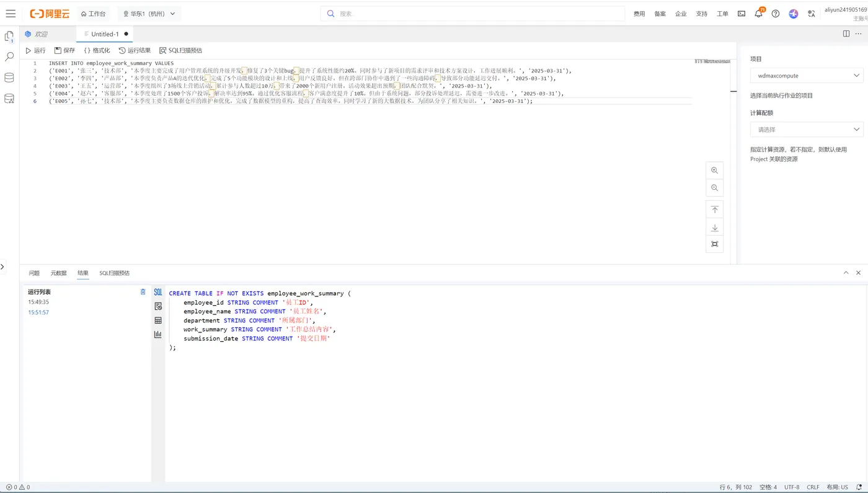
Task: Open the 计算配额 dropdown
Action: click(806, 130)
